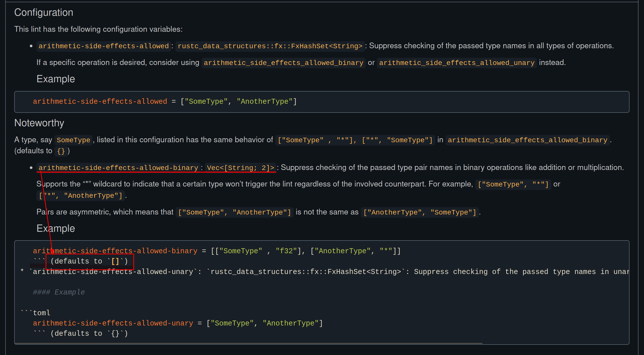
Task: Click ["SomeType", "AnotherType"] code after "means that"
Action: click(234, 213)
